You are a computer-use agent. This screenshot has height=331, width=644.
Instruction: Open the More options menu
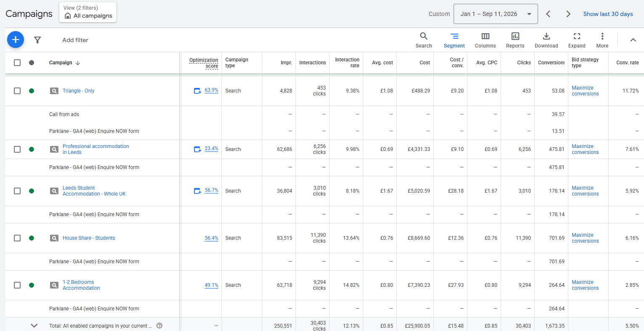point(602,40)
